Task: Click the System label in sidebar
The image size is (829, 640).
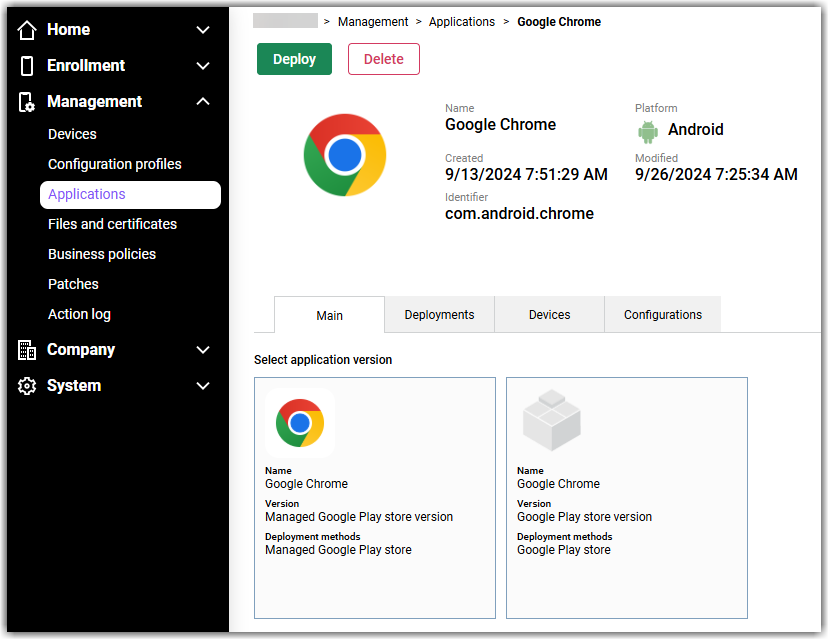Action: 74,386
